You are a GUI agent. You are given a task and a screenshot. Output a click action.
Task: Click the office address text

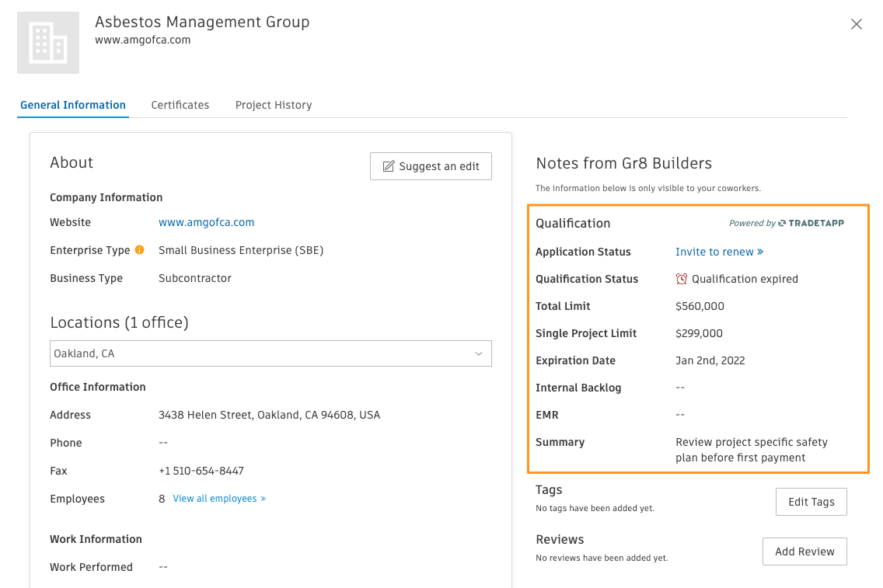coord(269,415)
